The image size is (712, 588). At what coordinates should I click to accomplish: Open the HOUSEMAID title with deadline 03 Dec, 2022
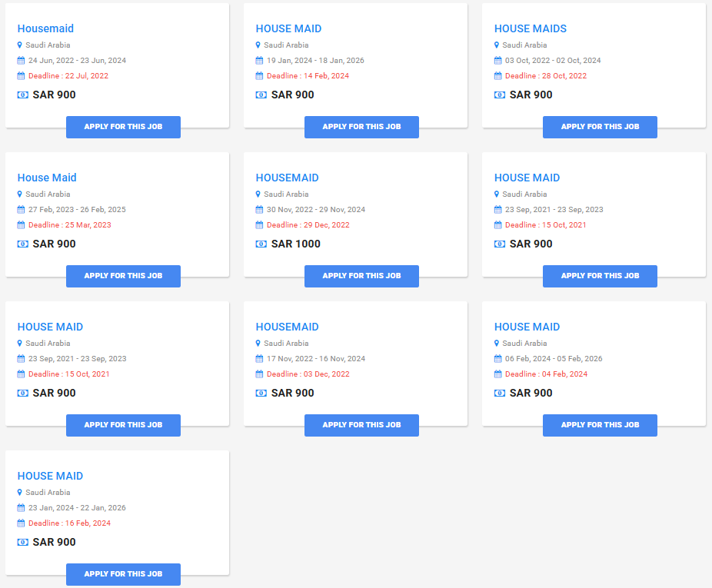287,327
